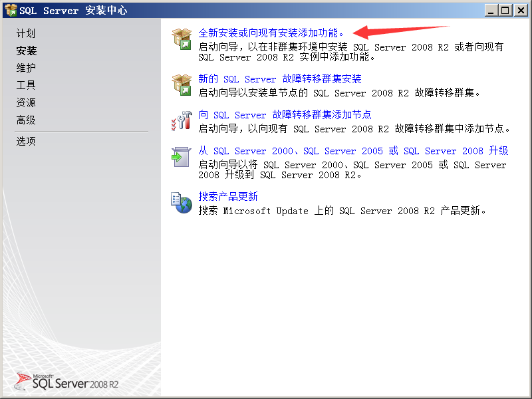This screenshot has width=532, height=399.
Task: Click the SQL Server 安装中心 title bar icon
Action: (11, 10)
